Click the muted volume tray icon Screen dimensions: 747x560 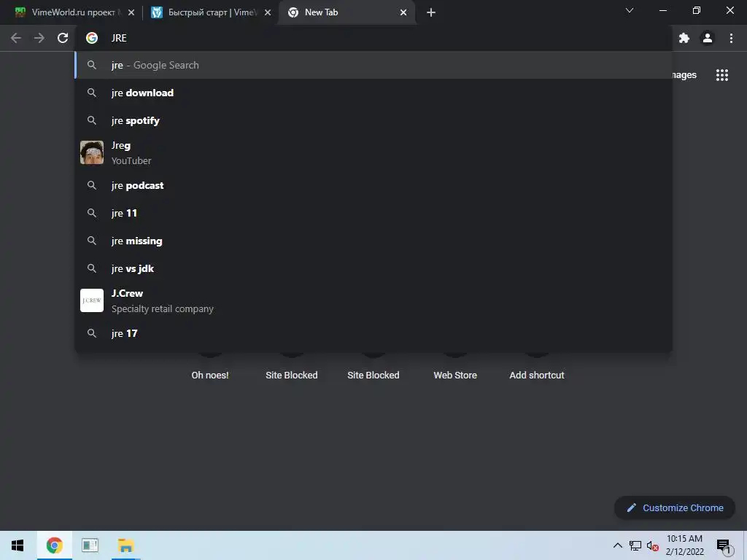[653, 545]
